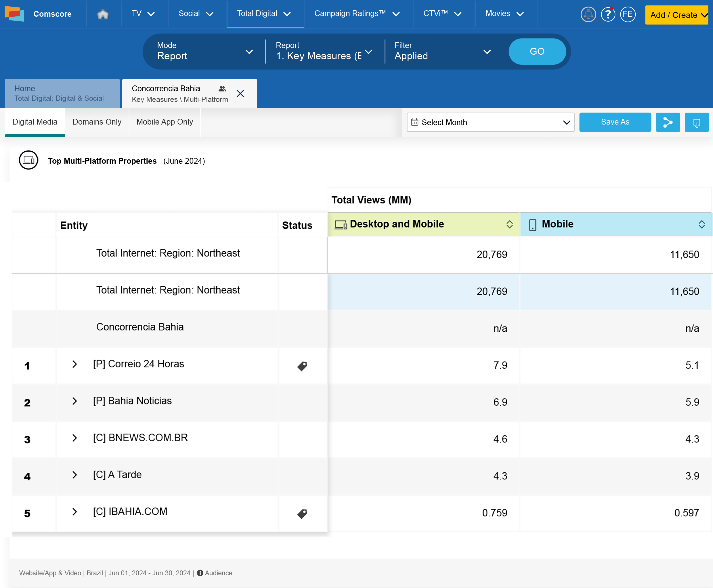Screen dimensions: 713x588
Task: Open the FE user profile icon
Action: pos(628,14)
